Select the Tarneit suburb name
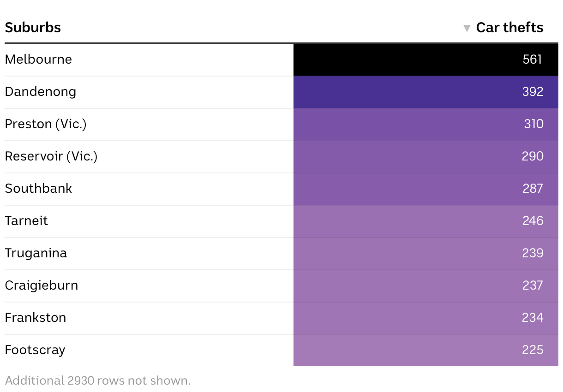 [26, 221]
